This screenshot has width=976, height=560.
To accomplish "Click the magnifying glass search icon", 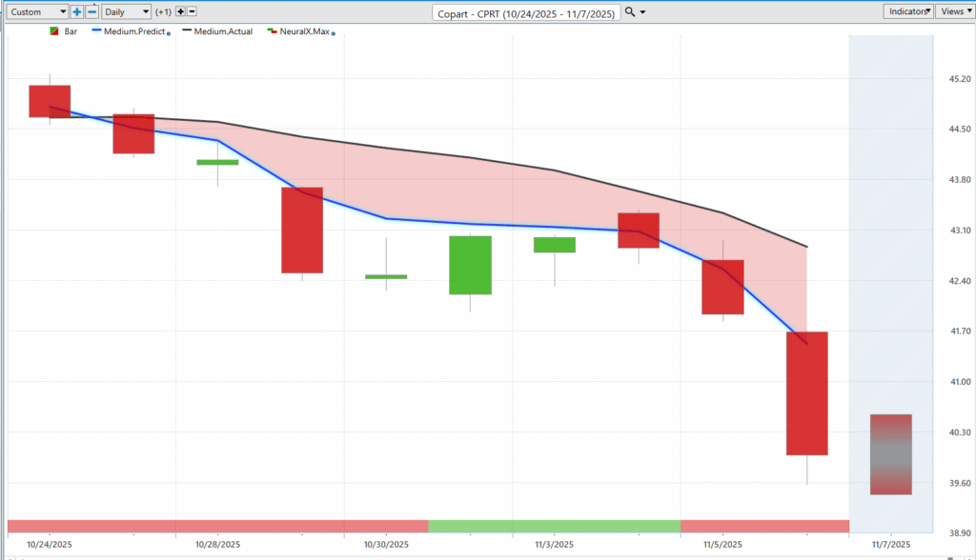I will pos(630,11).
